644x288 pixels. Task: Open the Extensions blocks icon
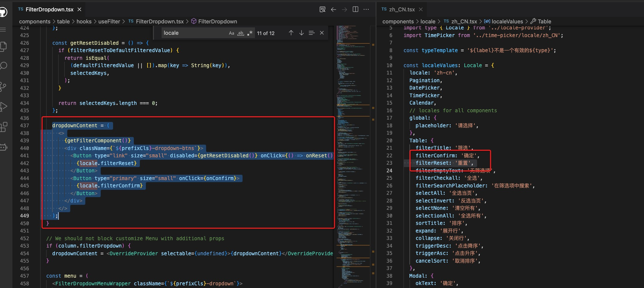[3, 127]
